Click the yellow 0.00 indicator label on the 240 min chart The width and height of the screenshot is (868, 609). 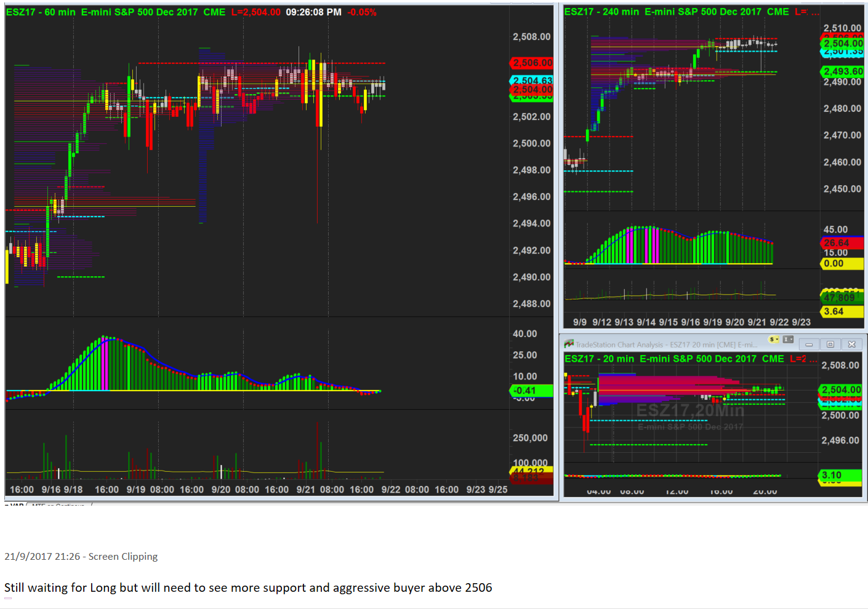[x=842, y=263]
